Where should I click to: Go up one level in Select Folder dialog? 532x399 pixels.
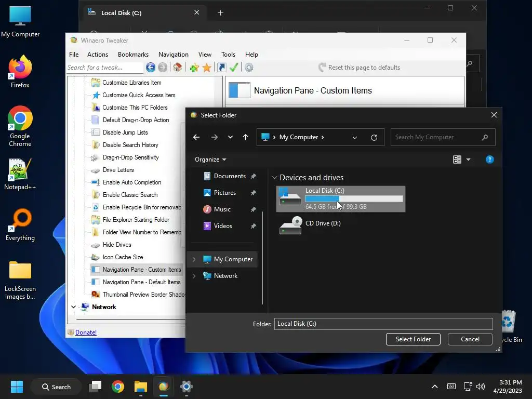(245, 137)
